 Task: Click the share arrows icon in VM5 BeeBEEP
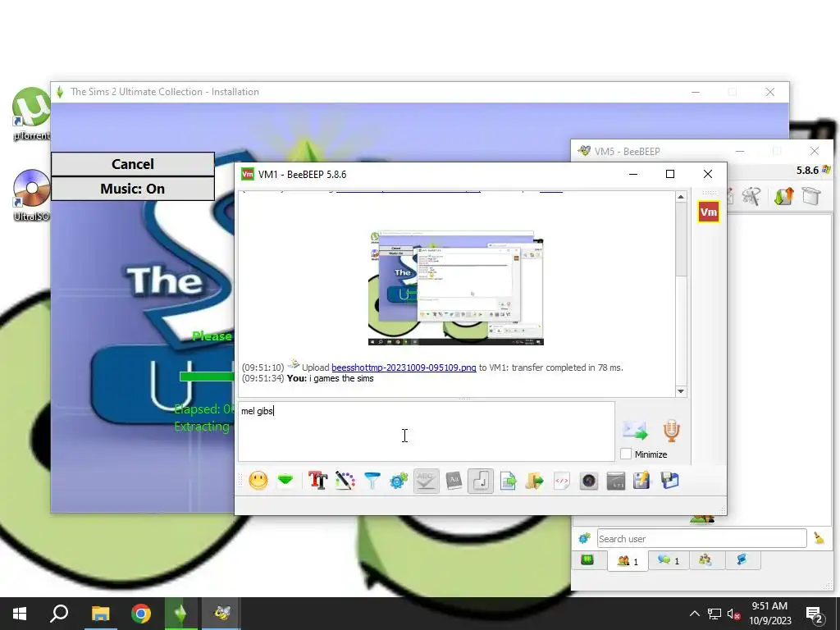[783, 196]
